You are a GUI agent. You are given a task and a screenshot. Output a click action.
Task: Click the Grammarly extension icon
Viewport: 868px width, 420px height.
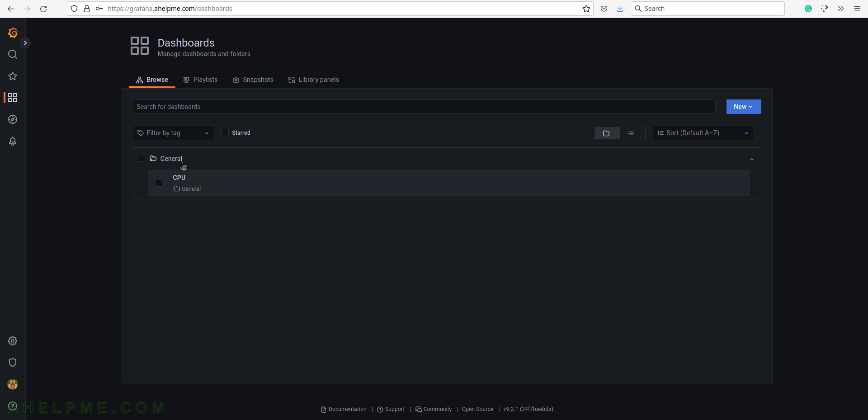pos(808,9)
